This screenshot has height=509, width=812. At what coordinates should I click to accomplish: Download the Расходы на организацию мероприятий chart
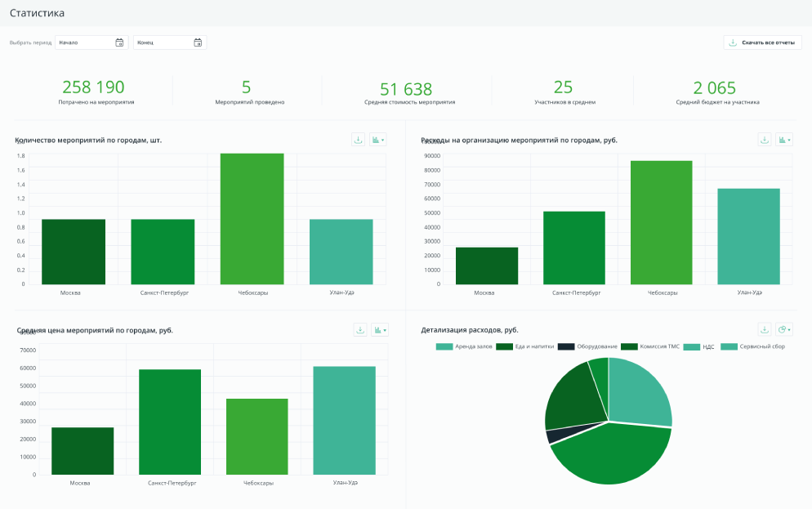764,140
